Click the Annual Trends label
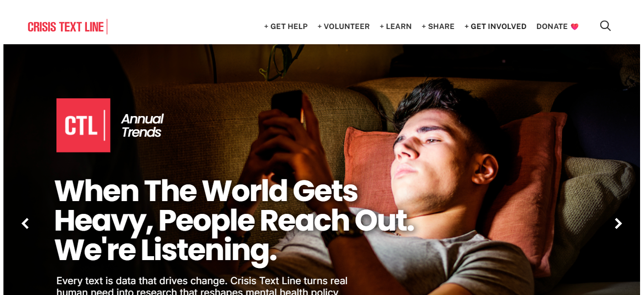Viewport: 644px width, 295px height. 142,125
